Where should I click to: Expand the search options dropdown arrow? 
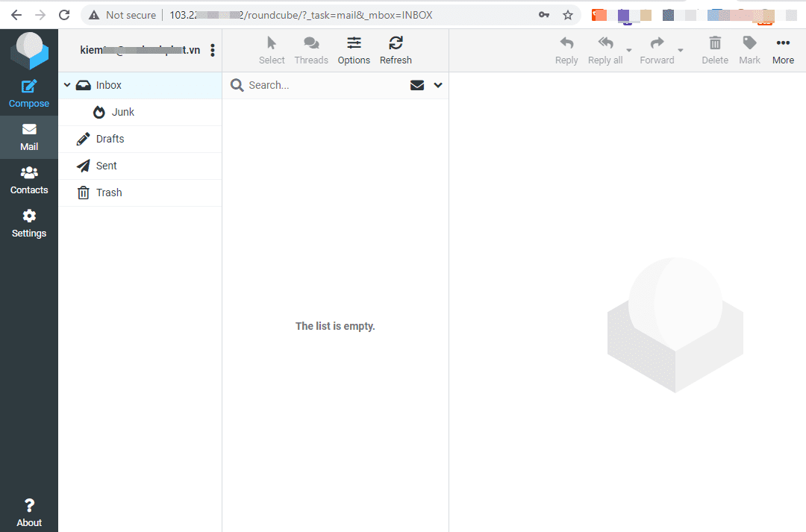(437, 85)
